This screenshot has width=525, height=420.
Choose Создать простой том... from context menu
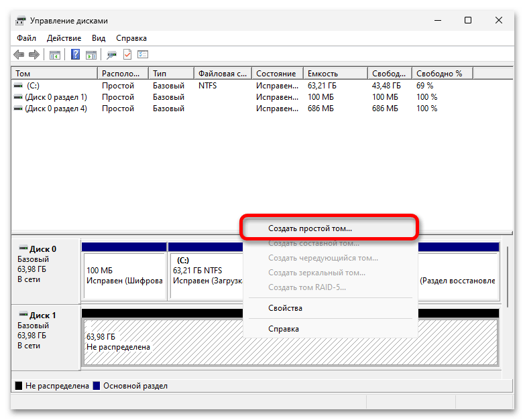coord(329,228)
